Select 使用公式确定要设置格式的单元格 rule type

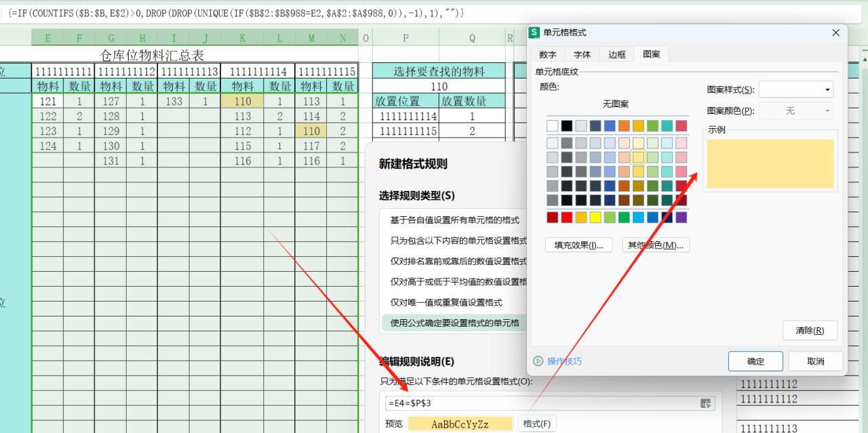(454, 323)
